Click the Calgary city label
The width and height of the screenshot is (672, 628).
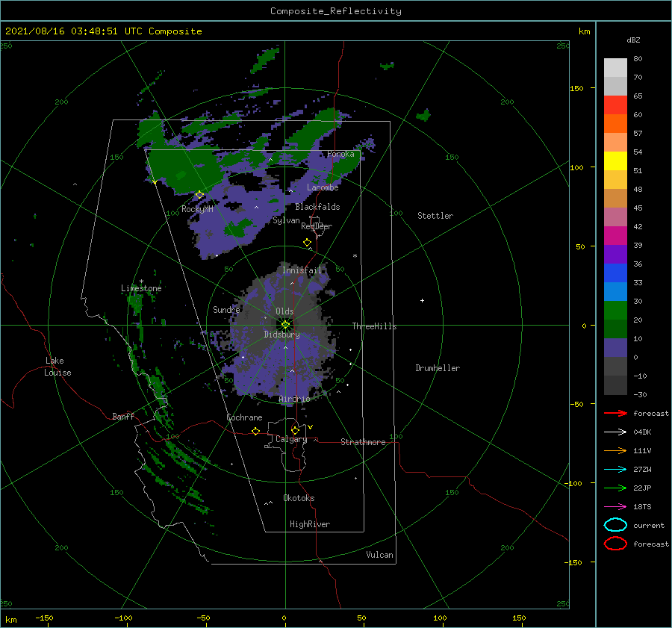(x=291, y=439)
